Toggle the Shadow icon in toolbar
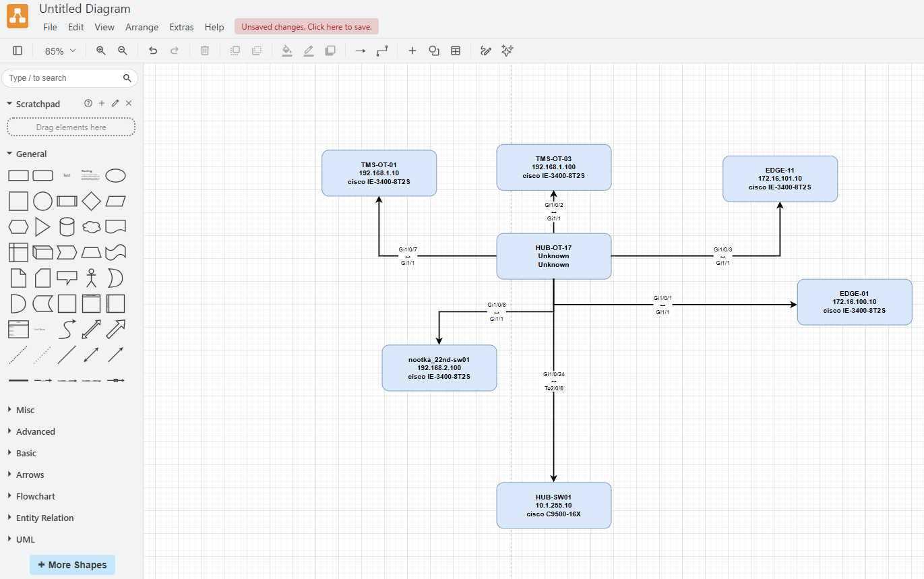This screenshot has width=924, height=579. (330, 51)
